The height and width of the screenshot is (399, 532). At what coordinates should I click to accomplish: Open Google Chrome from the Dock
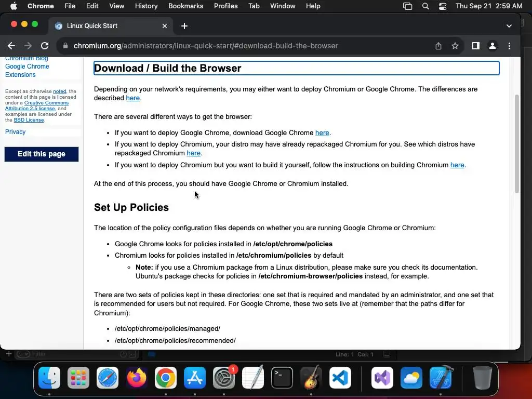(166, 378)
